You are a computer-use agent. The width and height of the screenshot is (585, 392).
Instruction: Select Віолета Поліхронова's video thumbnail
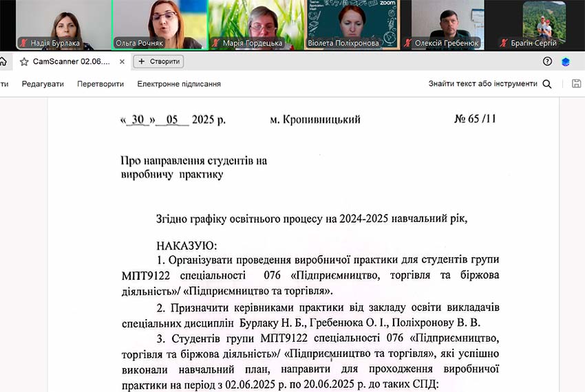click(352, 25)
